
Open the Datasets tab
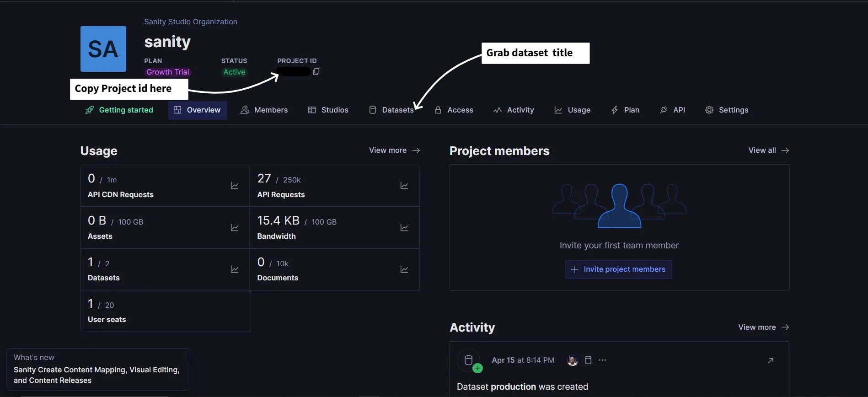pyautogui.click(x=391, y=110)
